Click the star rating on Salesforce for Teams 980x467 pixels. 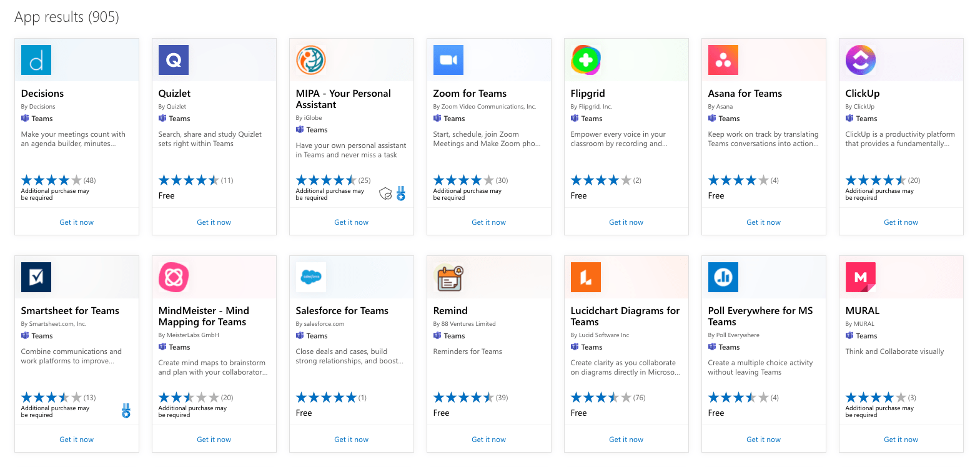pyautogui.click(x=326, y=397)
